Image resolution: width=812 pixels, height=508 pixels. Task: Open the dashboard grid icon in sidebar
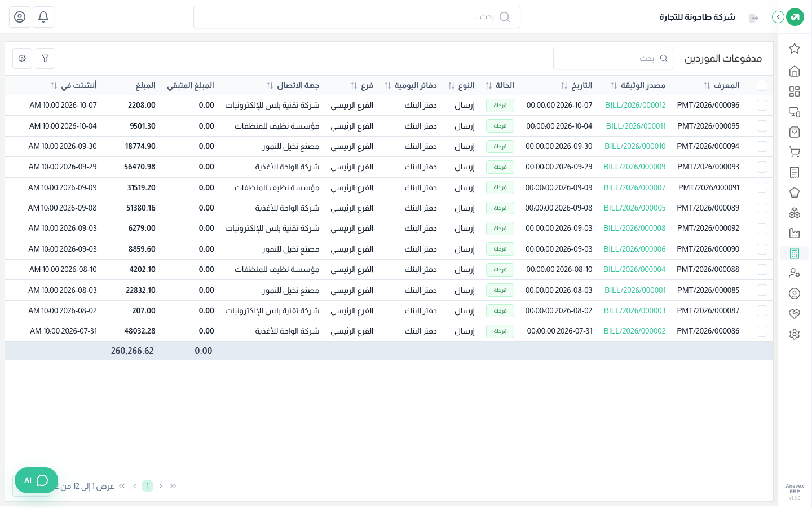[795, 91]
